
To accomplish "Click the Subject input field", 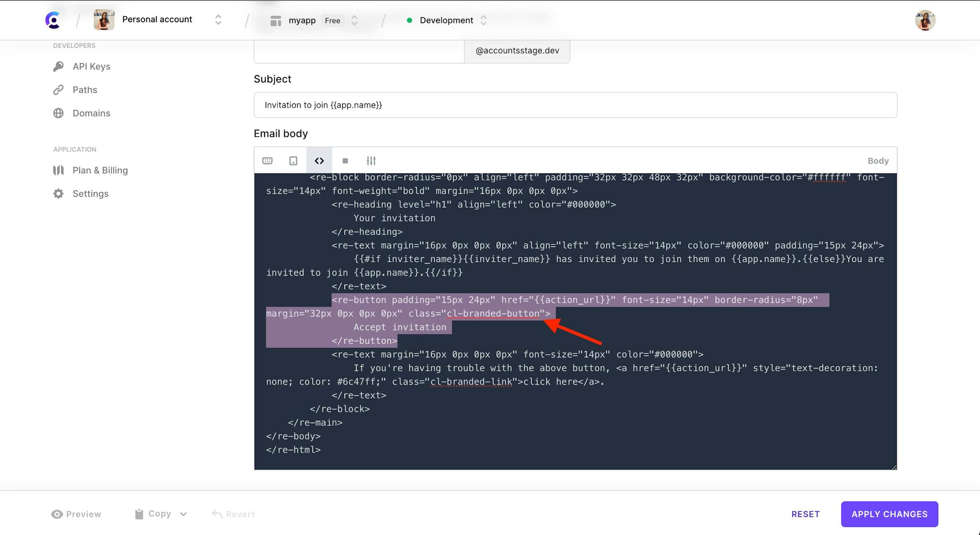I will coord(575,105).
